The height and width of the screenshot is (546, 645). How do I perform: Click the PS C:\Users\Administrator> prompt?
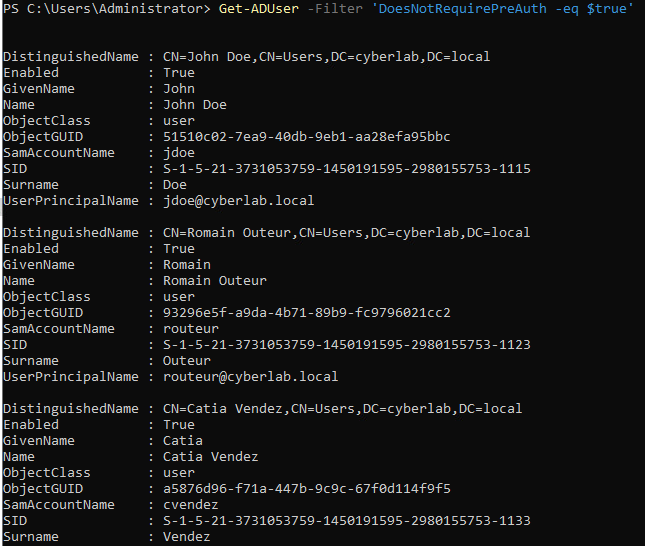coord(107,9)
